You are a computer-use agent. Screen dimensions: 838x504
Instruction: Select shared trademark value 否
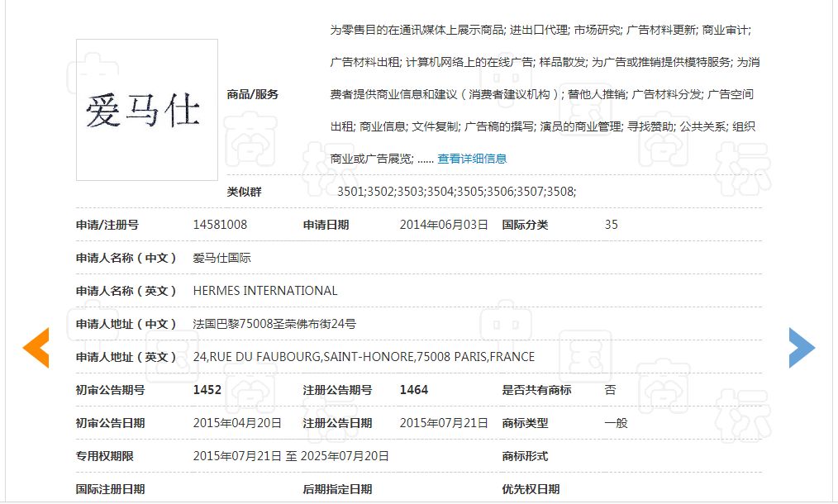pos(611,390)
